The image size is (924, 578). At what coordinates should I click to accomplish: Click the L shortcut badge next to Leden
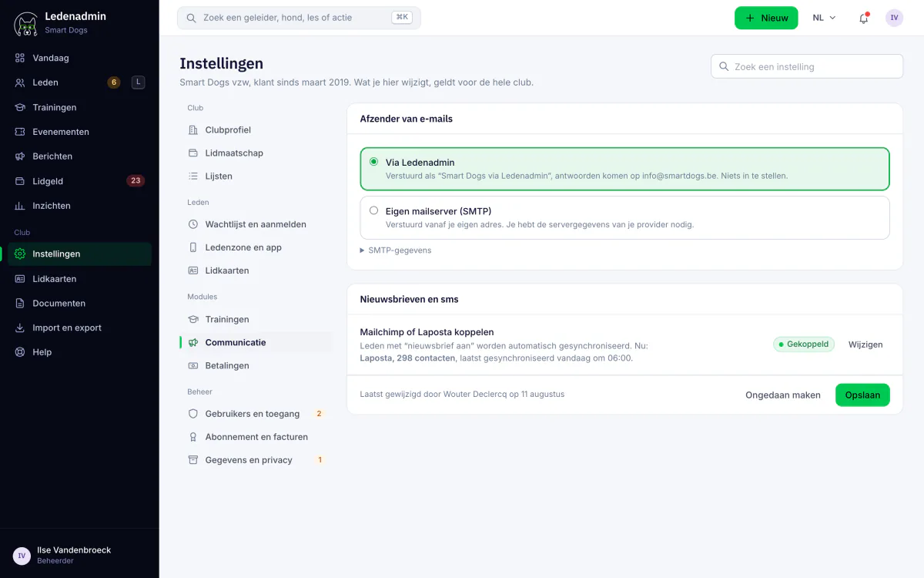[x=138, y=82]
